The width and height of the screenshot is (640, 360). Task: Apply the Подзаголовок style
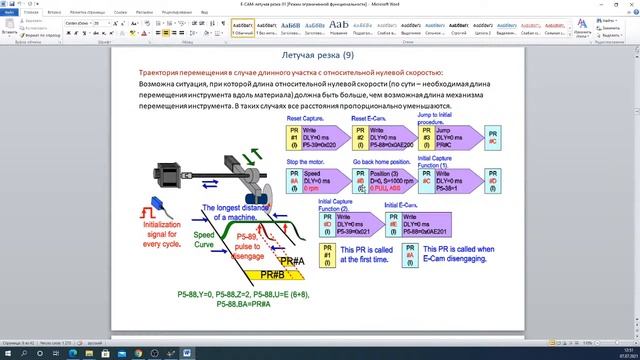pos(362,28)
